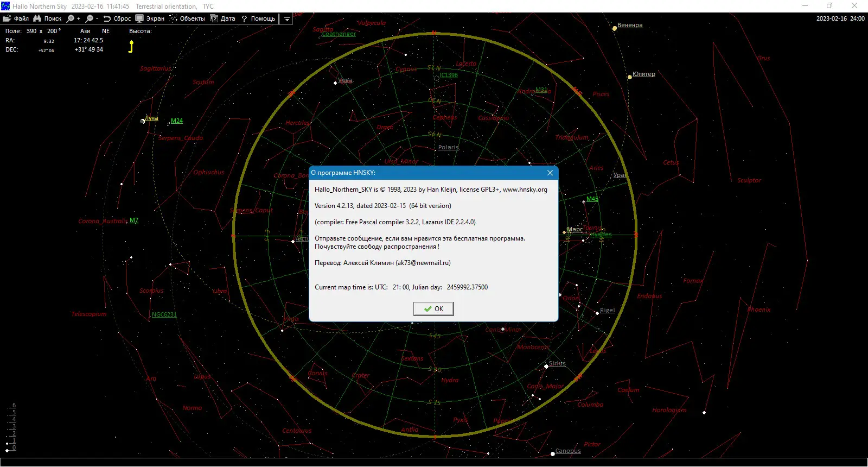The height and width of the screenshot is (467, 868).
Task: Click the altitude value "+31° 49 34"
Action: [x=89, y=49]
